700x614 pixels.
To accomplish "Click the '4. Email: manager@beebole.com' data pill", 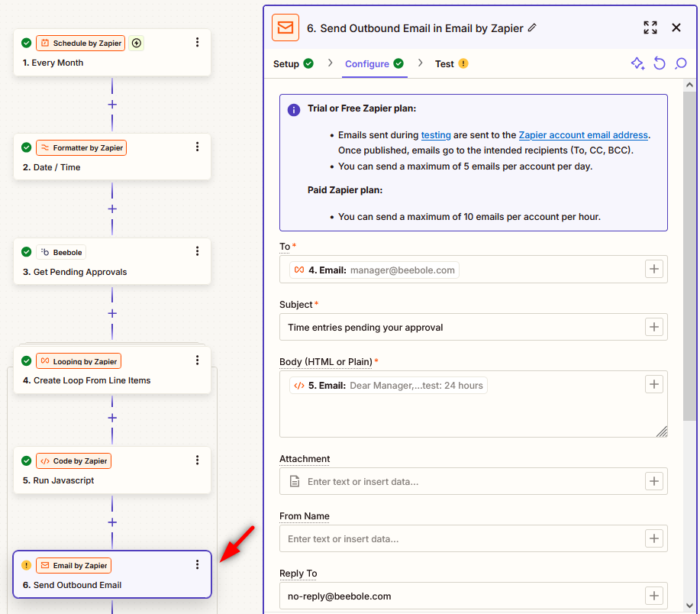I will [374, 270].
